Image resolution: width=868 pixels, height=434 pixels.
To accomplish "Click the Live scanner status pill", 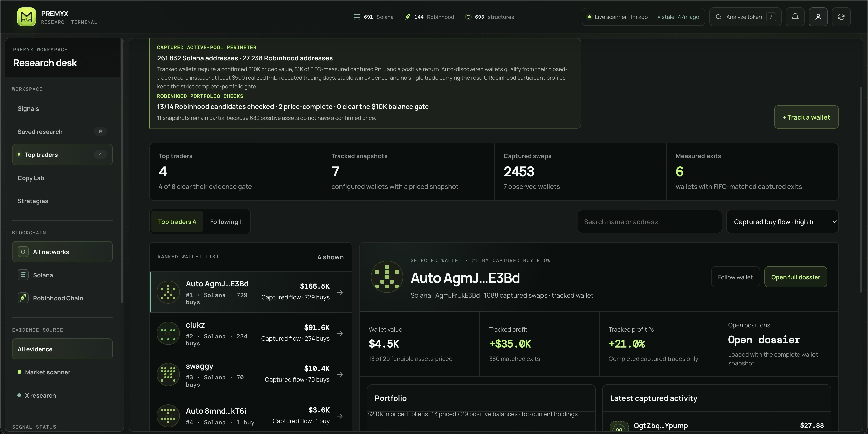I will click(643, 17).
